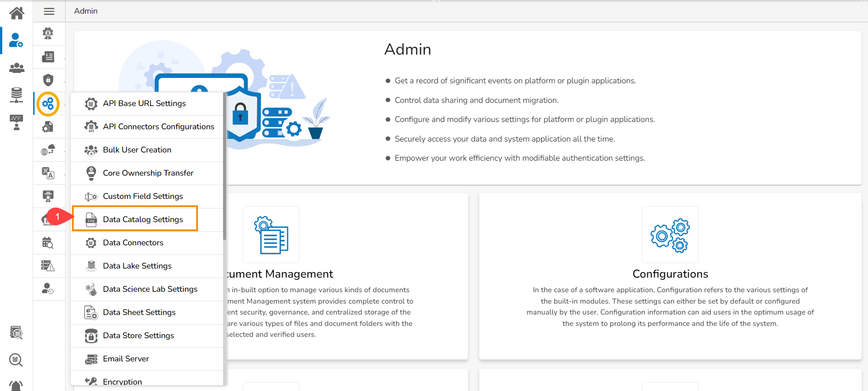Open the Admin user-gear module icon
Image resolution: width=868 pixels, height=391 pixels.
click(16, 40)
